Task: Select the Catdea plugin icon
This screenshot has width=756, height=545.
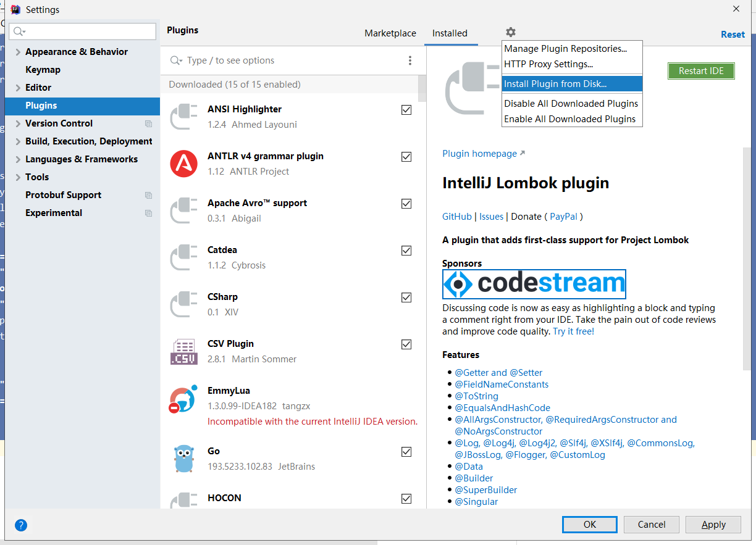Action: pyautogui.click(x=183, y=257)
